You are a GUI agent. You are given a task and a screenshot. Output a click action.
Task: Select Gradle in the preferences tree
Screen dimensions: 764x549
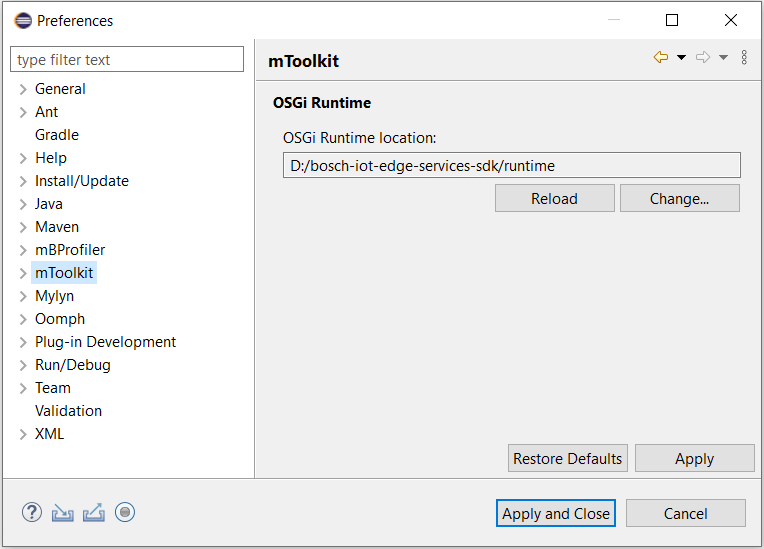click(x=57, y=135)
